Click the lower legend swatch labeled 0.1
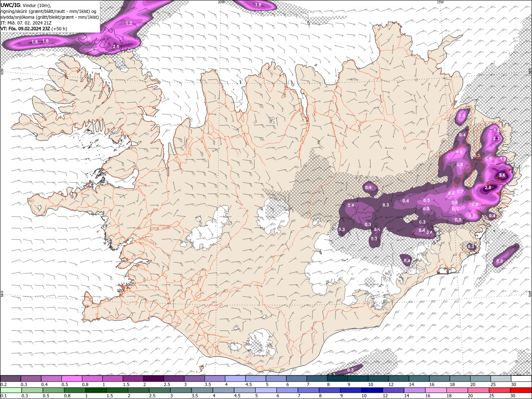The height and width of the screenshot is (399, 532). click(11, 390)
